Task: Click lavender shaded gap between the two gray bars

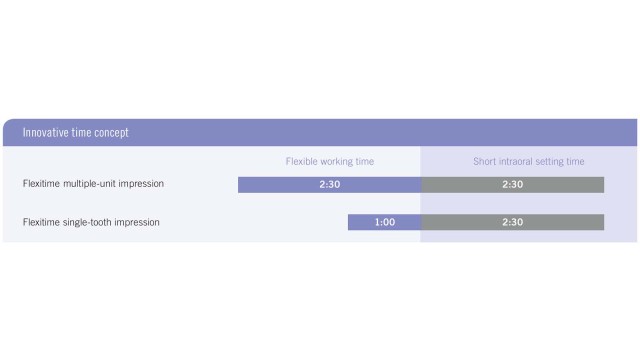Action: [x=512, y=203]
